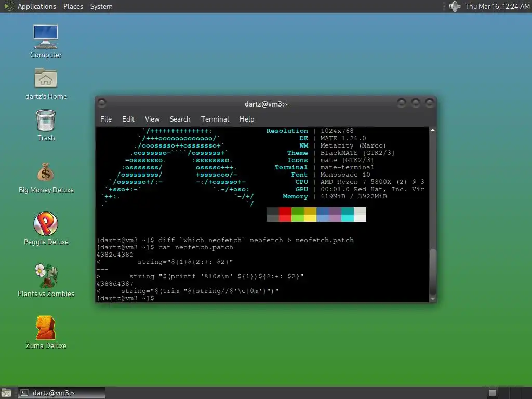Screen dimensions: 532x399
Task: Open the terminal Edit menu
Action: pyautogui.click(x=128, y=119)
